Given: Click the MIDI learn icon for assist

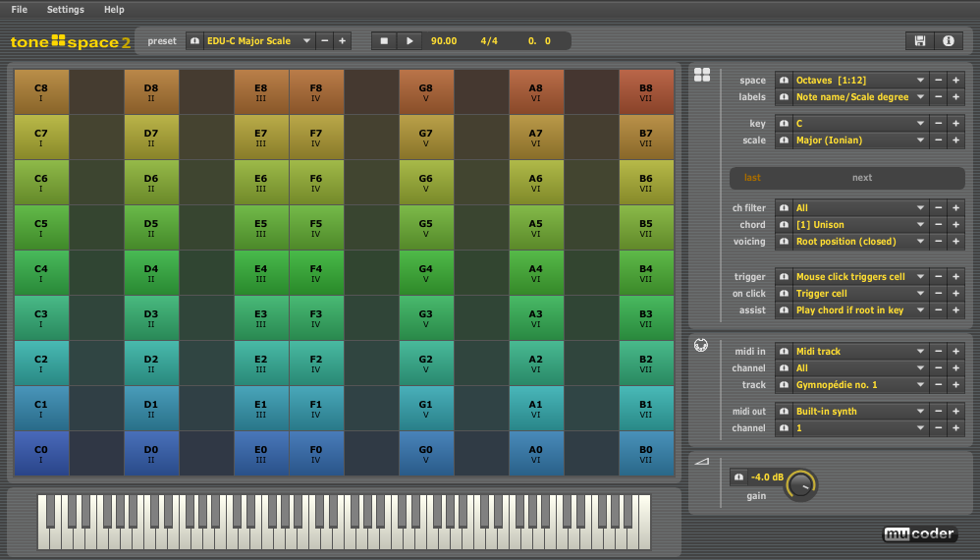Looking at the screenshot, I should (784, 310).
